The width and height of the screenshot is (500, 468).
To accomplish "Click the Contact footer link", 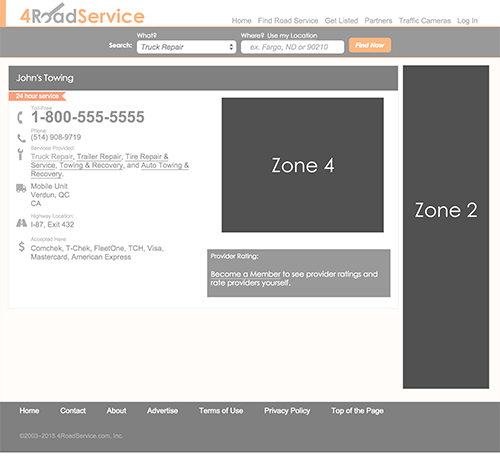I will tap(73, 411).
